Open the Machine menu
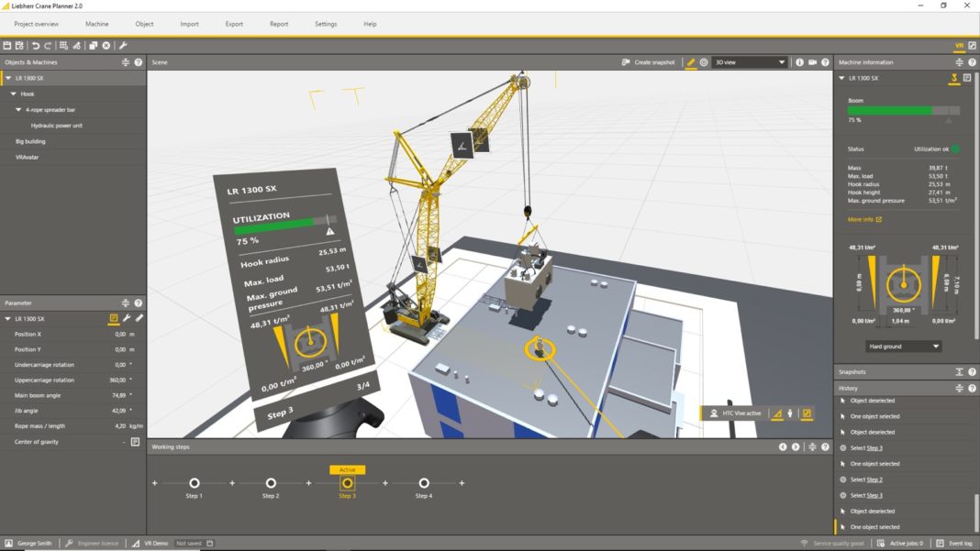Image resolution: width=980 pixels, height=551 pixels. pyautogui.click(x=97, y=23)
